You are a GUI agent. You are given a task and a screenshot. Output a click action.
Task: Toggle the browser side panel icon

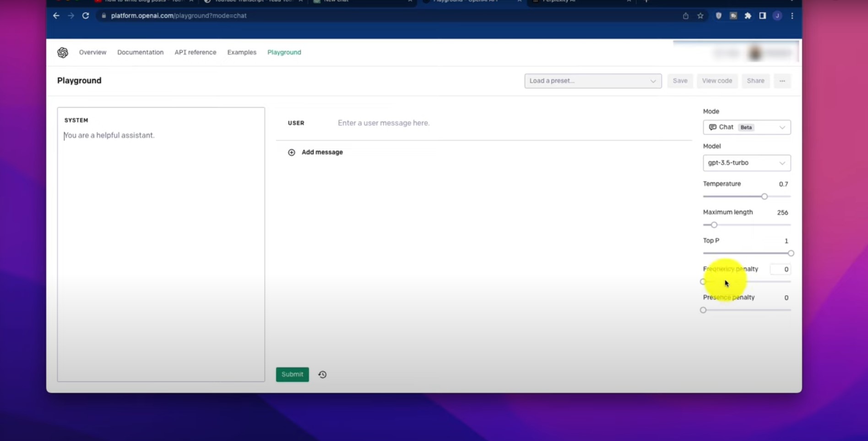click(x=763, y=16)
